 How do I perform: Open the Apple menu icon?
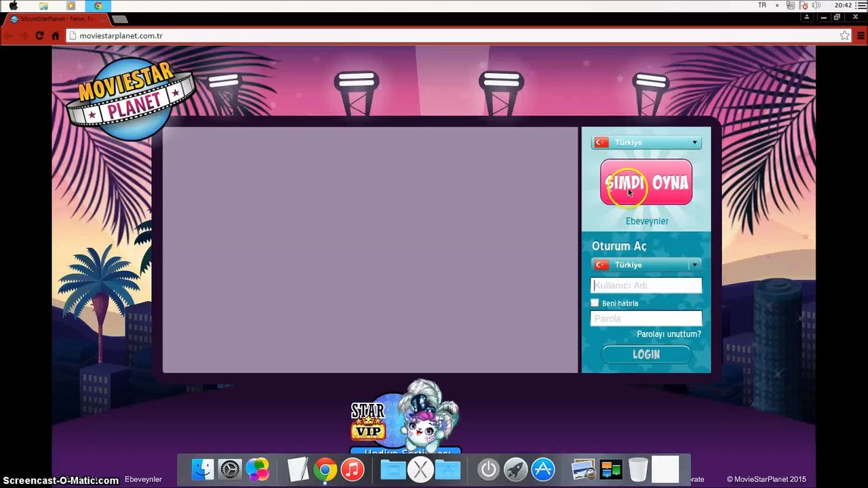tap(13, 5)
